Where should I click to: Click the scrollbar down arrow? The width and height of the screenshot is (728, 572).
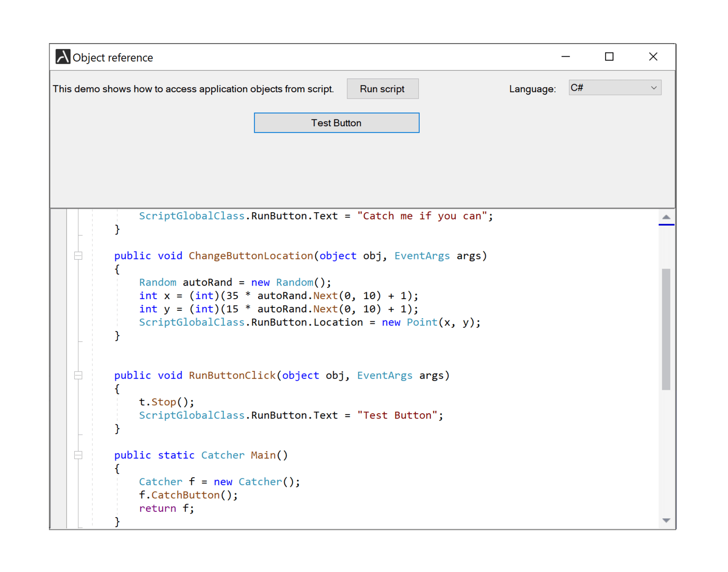pyautogui.click(x=666, y=520)
